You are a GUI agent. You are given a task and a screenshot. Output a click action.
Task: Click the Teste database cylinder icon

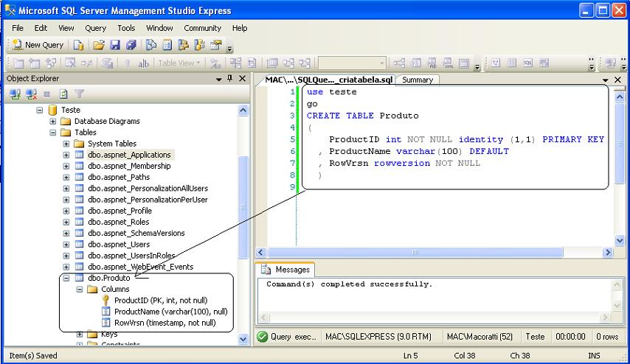[52, 110]
